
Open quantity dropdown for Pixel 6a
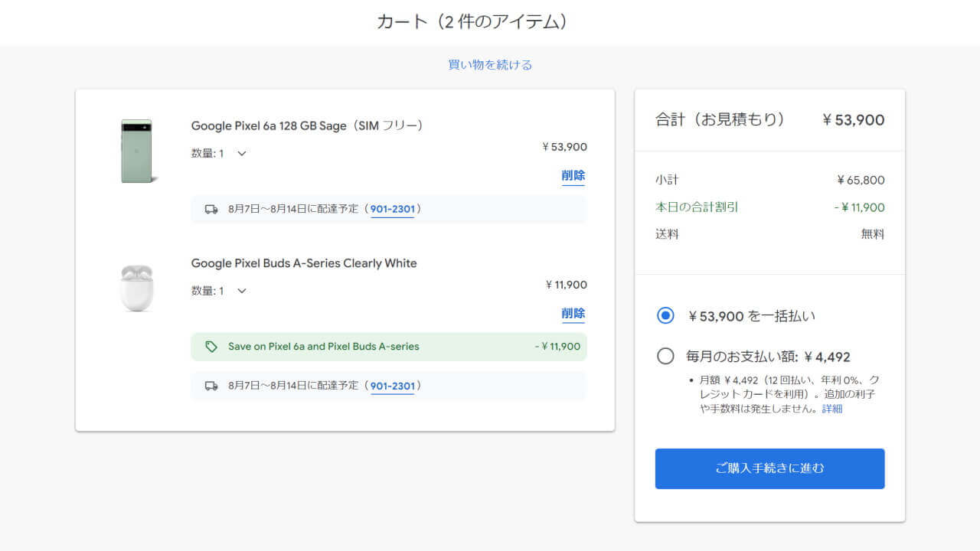[241, 153]
